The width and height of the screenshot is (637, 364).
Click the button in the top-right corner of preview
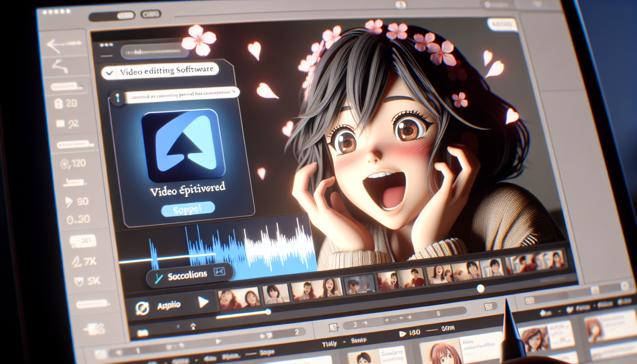tap(502, 24)
